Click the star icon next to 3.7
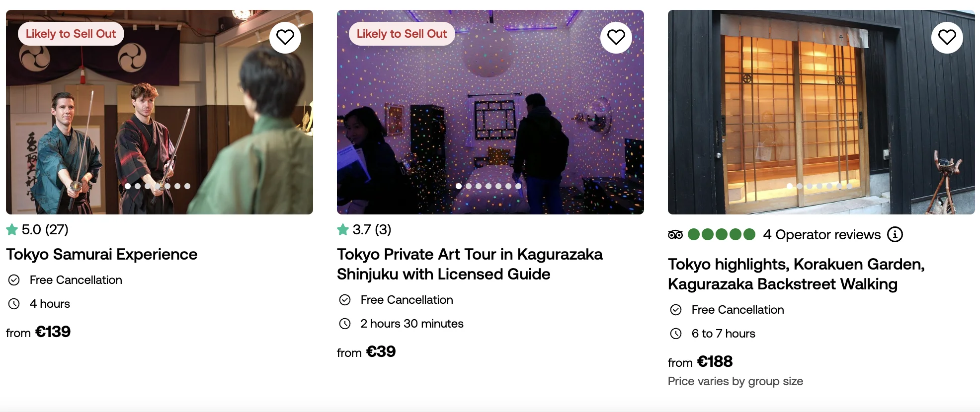 point(343,229)
